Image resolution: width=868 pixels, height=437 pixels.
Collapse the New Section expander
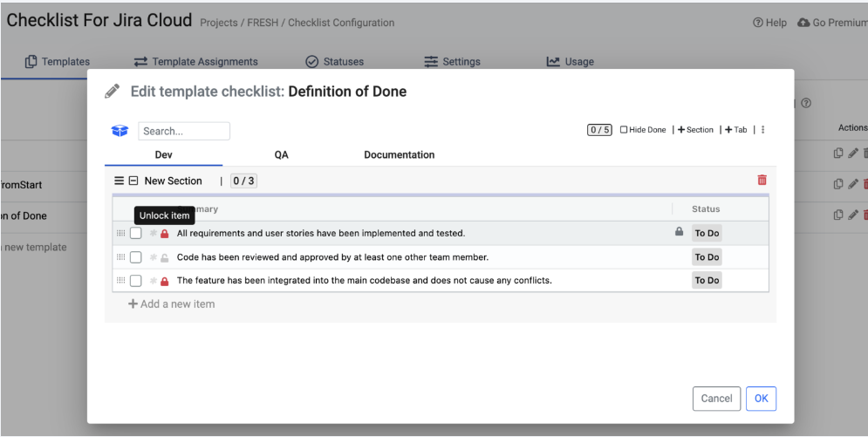pos(133,181)
